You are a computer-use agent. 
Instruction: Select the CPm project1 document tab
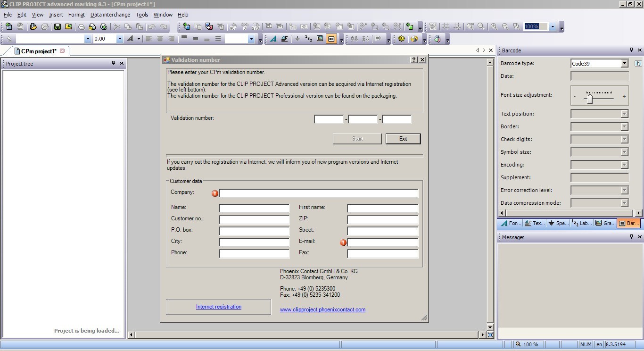(40, 51)
